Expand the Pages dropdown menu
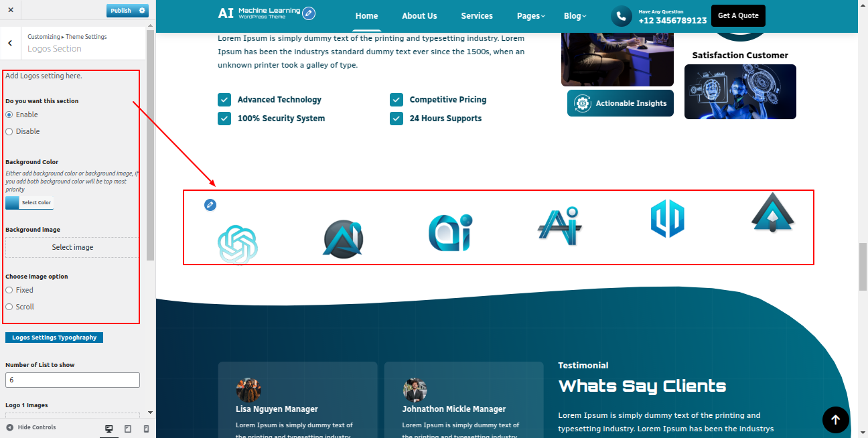The image size is (868, 438). point(531,16)
